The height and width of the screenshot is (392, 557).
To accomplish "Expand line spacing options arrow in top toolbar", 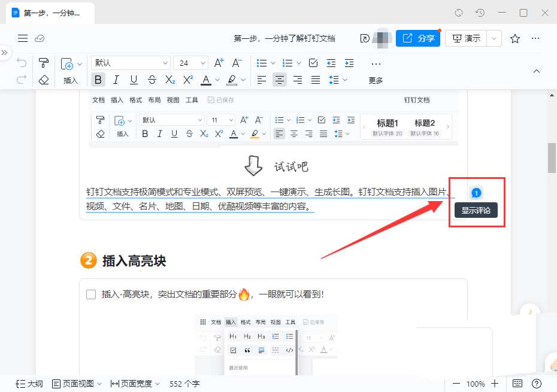I will point(345,80).
